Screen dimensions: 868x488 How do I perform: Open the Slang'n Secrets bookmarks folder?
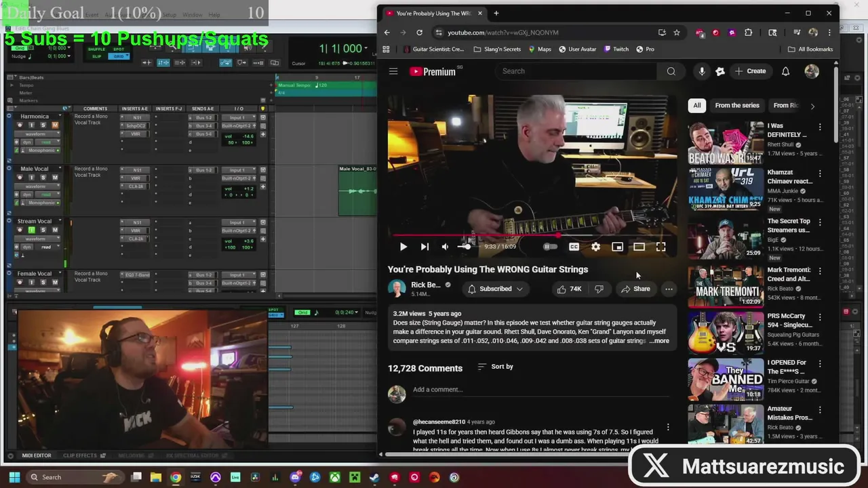[497, 49]
